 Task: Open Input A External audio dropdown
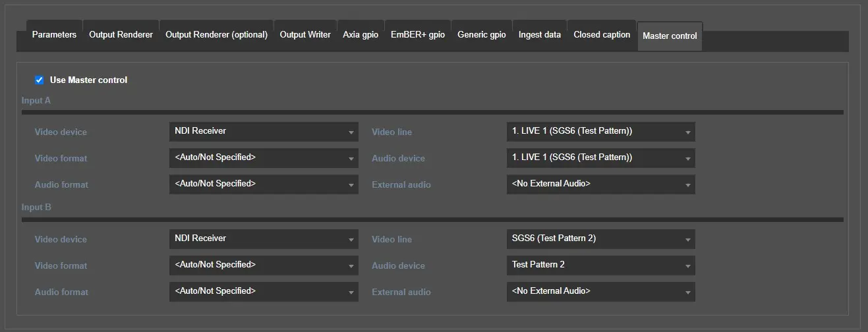(x=600, y=184)
